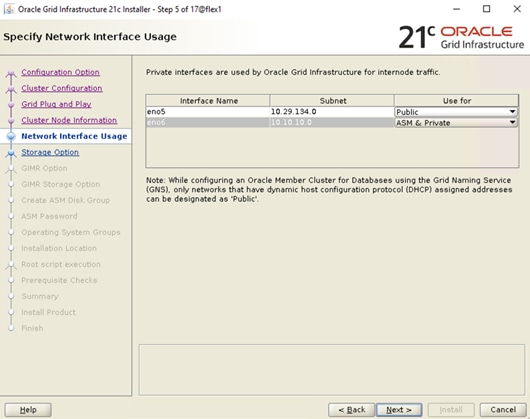530x419 pixels.
Task: Click the Install Product step
Action: [x=48, y=312]
